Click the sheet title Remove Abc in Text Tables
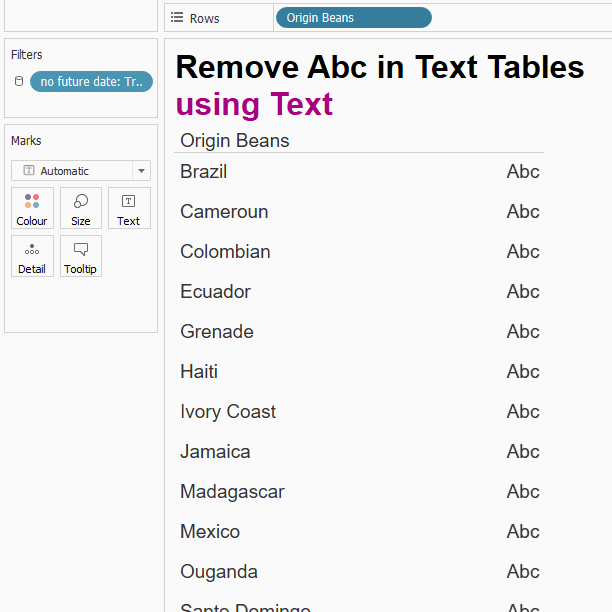Viewport: 612px width, 612px height. point(380,67)
